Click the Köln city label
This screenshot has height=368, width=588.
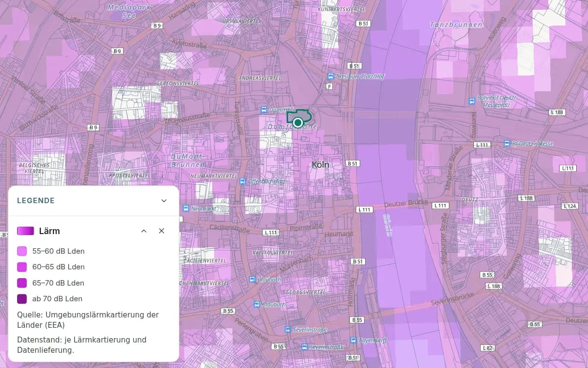(320, 165)
